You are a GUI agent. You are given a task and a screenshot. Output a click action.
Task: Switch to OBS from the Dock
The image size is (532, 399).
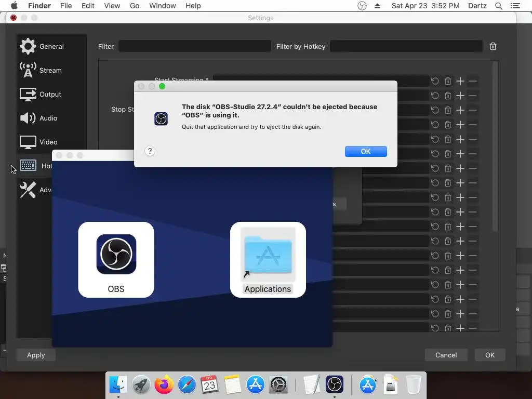coord(335,385)
